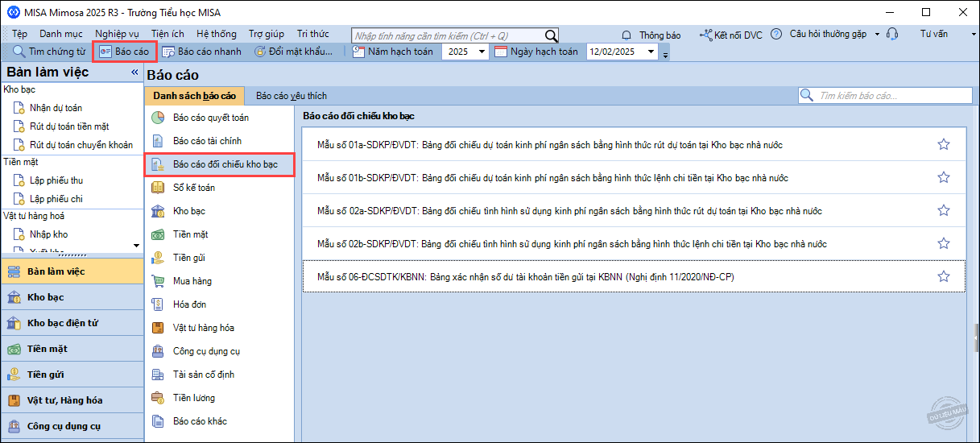Click the Báo cáo toolbar button

[x=124, y=52]
